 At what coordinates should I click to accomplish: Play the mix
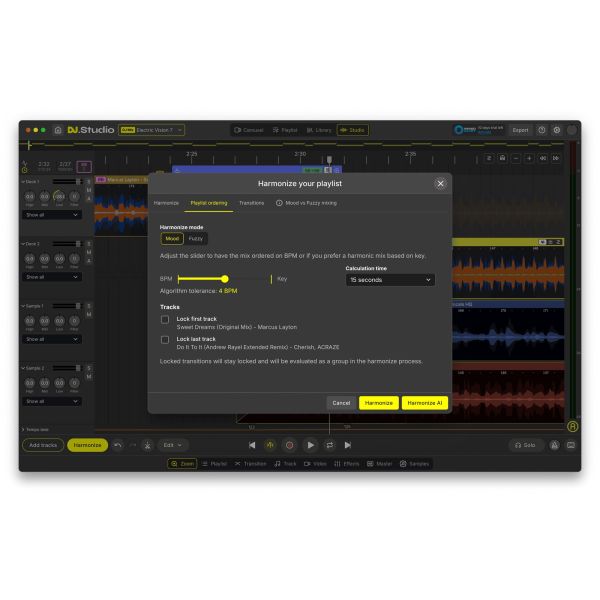coord(310,445)
